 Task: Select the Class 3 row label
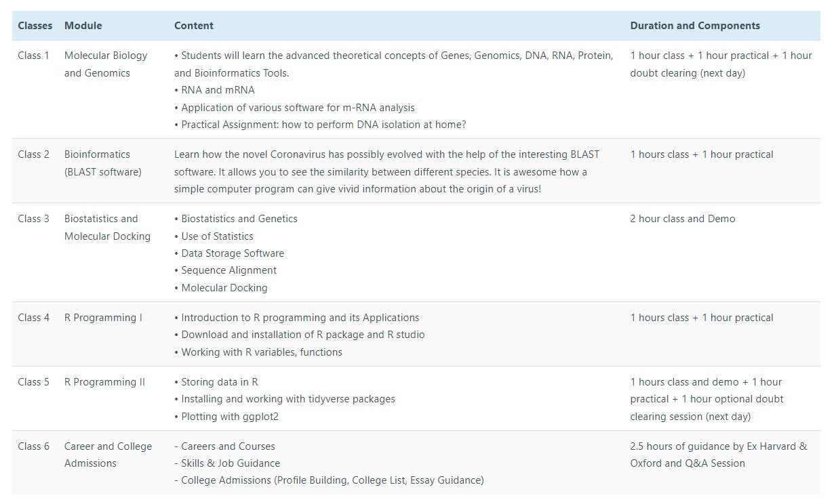(33, 219)
